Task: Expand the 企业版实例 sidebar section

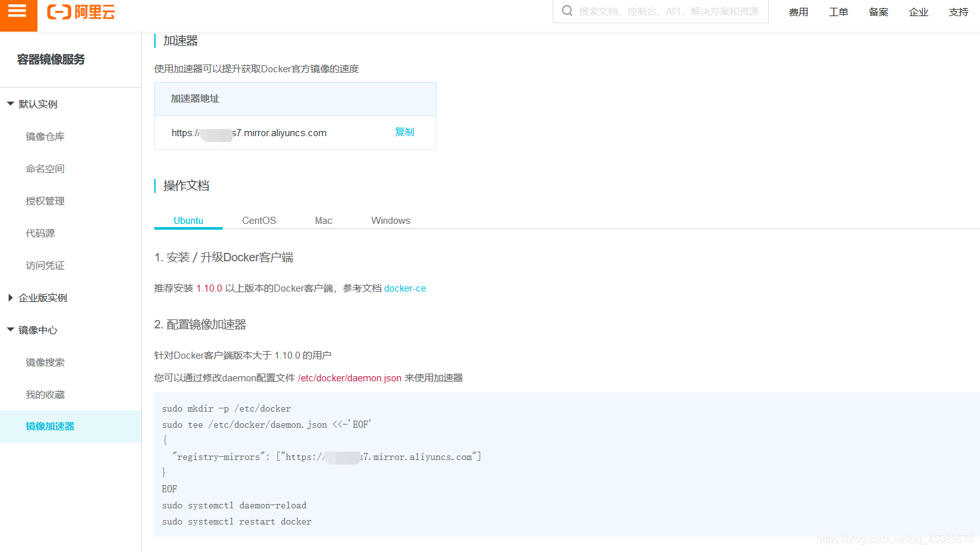Action: [x=37, y=297]
